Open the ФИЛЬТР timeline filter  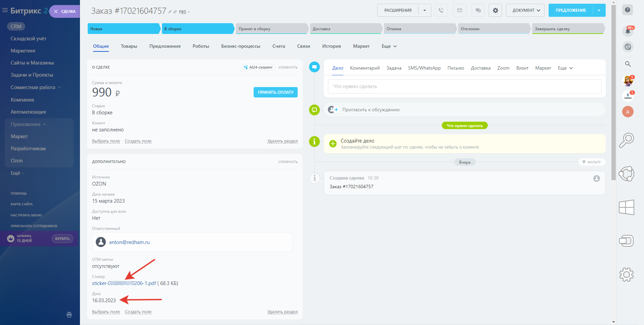[x=591, y=162]
